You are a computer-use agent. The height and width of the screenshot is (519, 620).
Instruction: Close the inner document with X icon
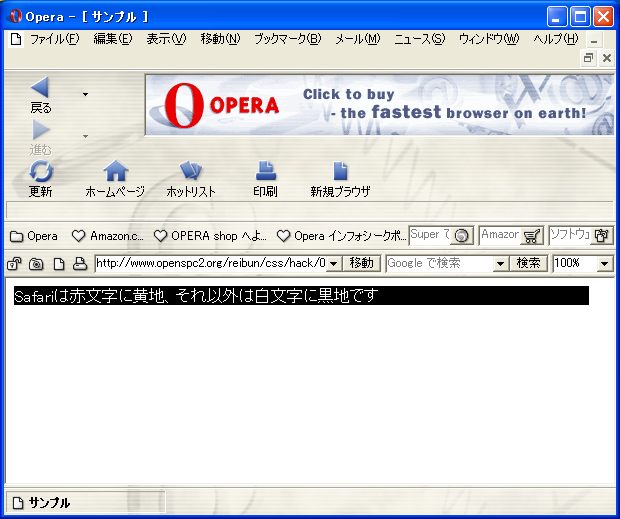point(607,58)
